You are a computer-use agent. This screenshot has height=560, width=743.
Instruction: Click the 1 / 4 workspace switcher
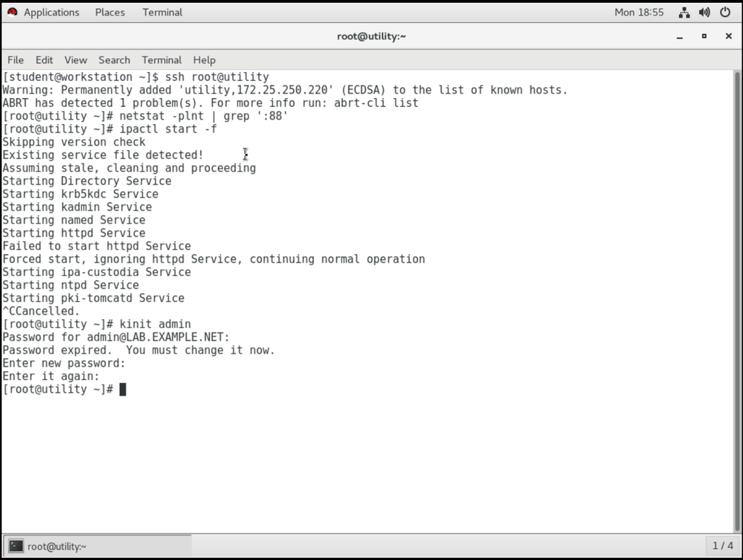point(722,546)
